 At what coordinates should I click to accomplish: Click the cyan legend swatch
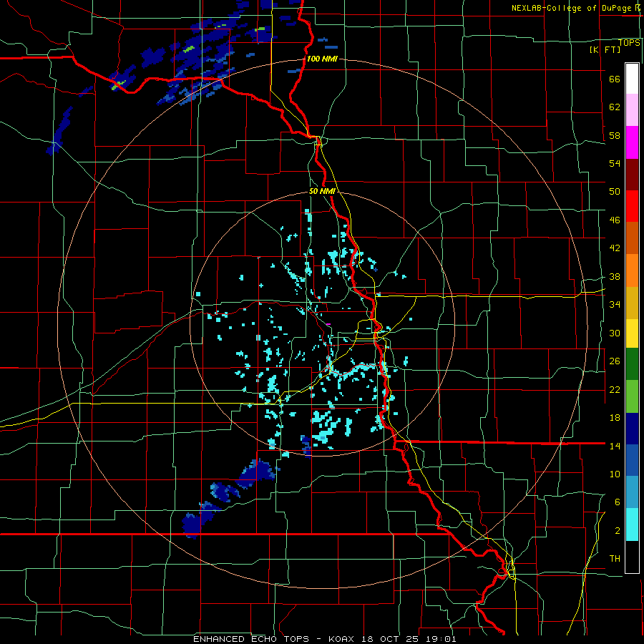click(632, 525)
